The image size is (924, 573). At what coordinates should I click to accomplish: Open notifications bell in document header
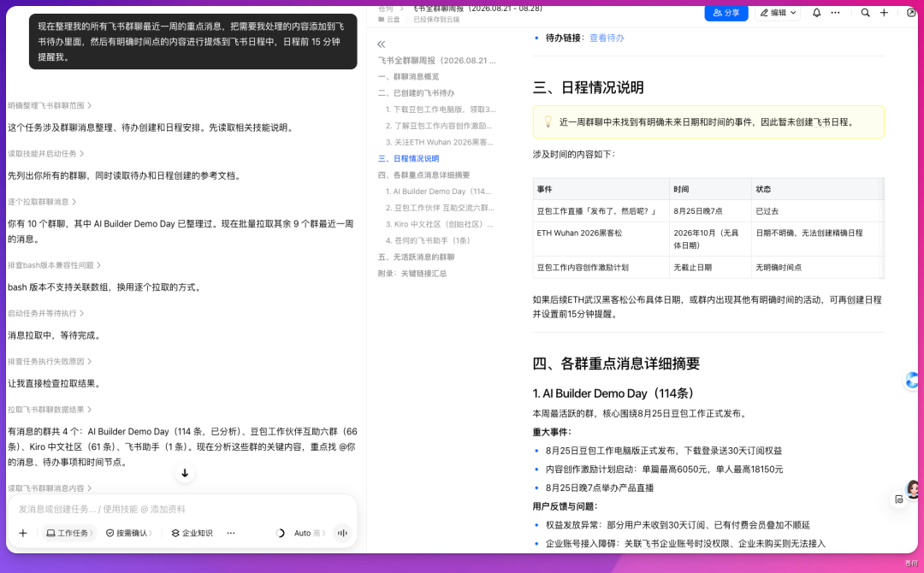click(x=816, y=12)
